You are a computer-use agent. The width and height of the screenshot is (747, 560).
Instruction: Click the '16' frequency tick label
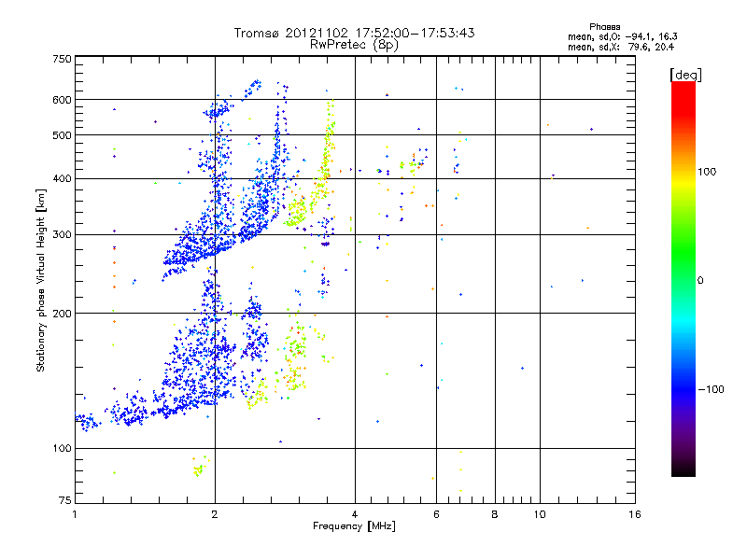click(x=635, y=514)
